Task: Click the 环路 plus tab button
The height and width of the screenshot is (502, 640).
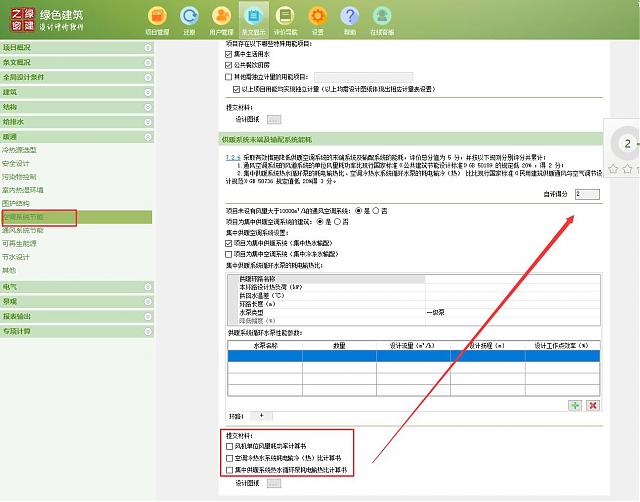Action: (x=261, y=416)
